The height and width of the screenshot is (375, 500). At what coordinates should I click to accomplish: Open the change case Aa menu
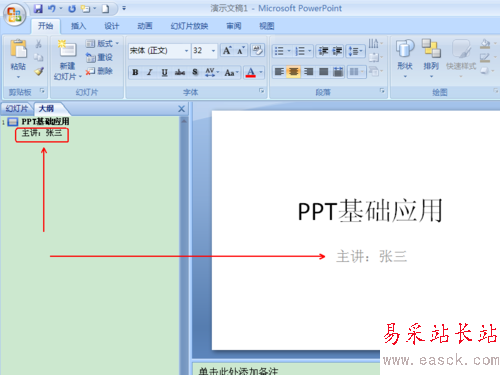point(231,72)
